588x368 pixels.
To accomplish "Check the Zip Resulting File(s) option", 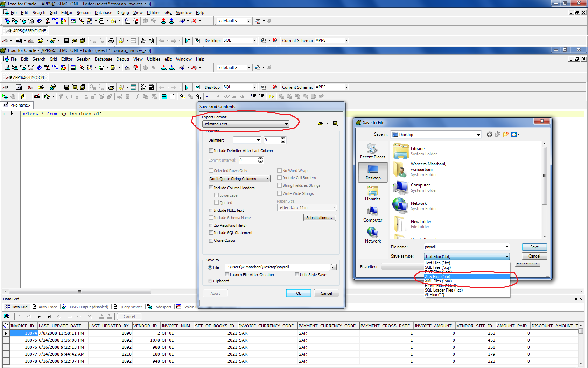I will 211,225.
